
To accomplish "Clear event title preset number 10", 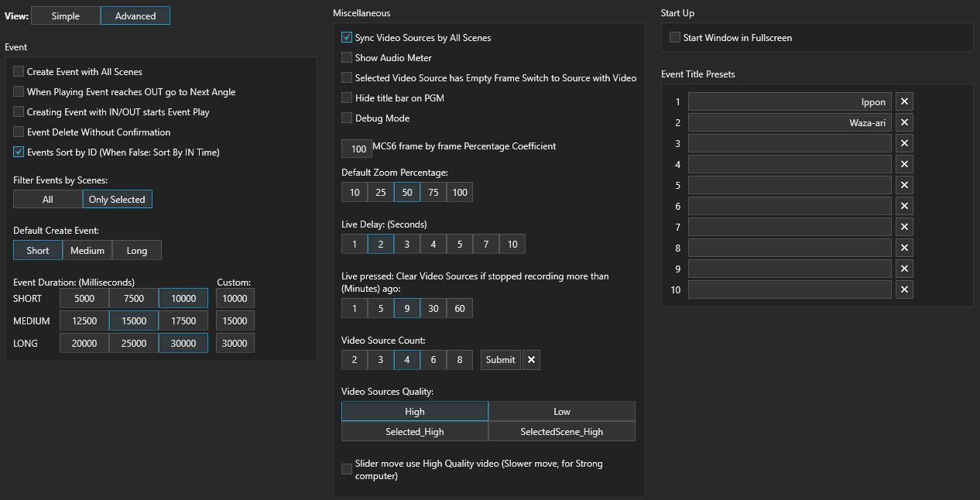I will (904, 289).
